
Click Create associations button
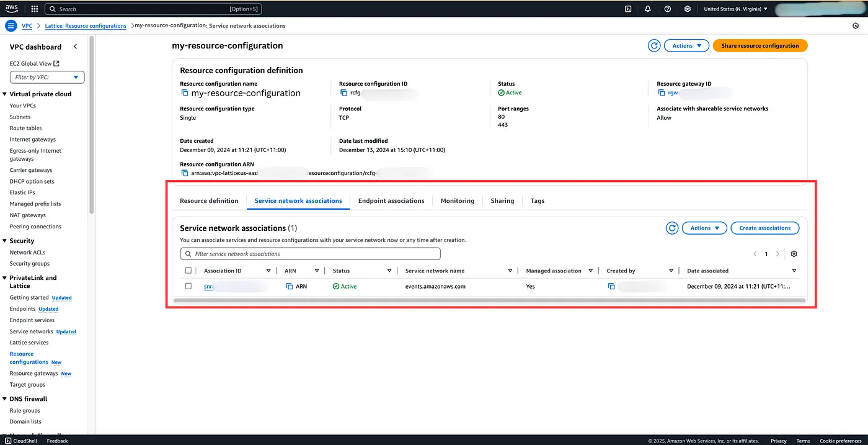pos(765,228)
